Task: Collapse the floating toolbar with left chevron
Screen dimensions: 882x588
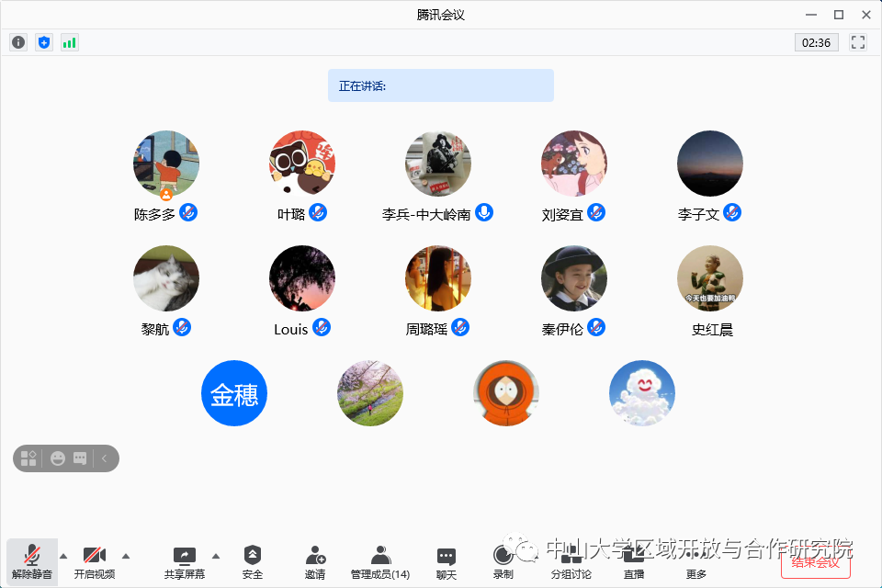Action: (105, 458)
